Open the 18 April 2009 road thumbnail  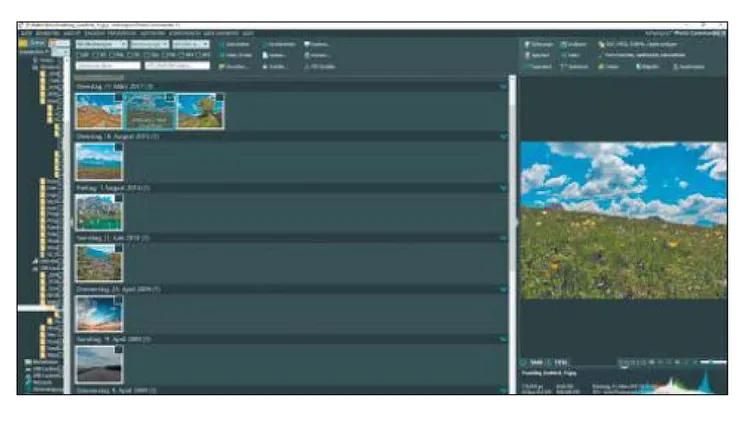point(99,365)
